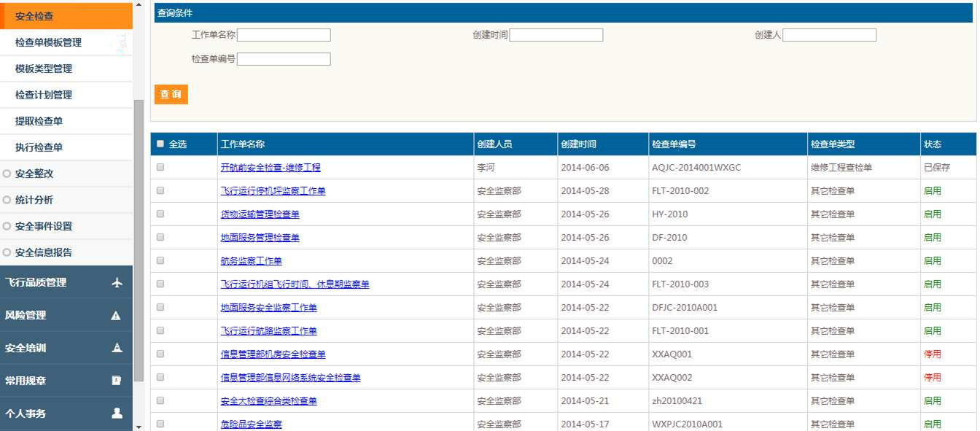Expand the 安全整改 sidebar section

tap(66, 174)
